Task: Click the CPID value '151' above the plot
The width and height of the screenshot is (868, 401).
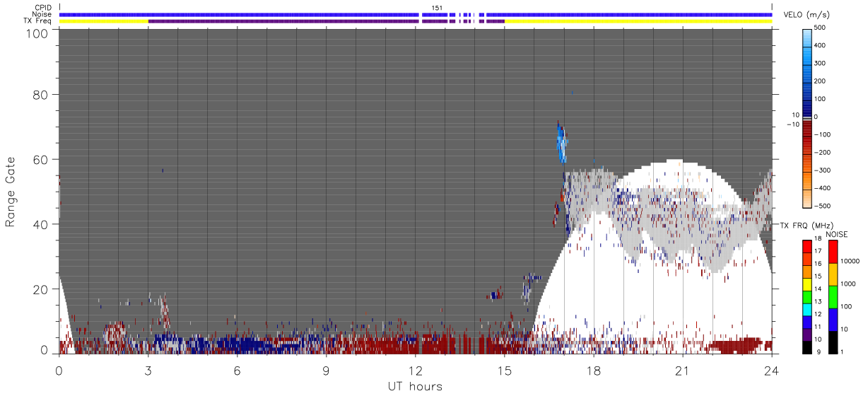Action: 437,8
